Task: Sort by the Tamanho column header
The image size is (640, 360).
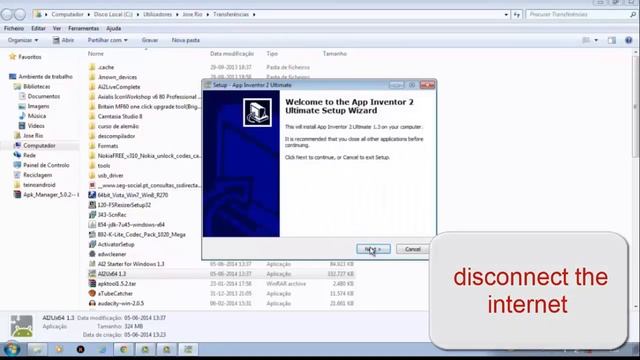Action: pyautogui.click(x=335, y=53)
